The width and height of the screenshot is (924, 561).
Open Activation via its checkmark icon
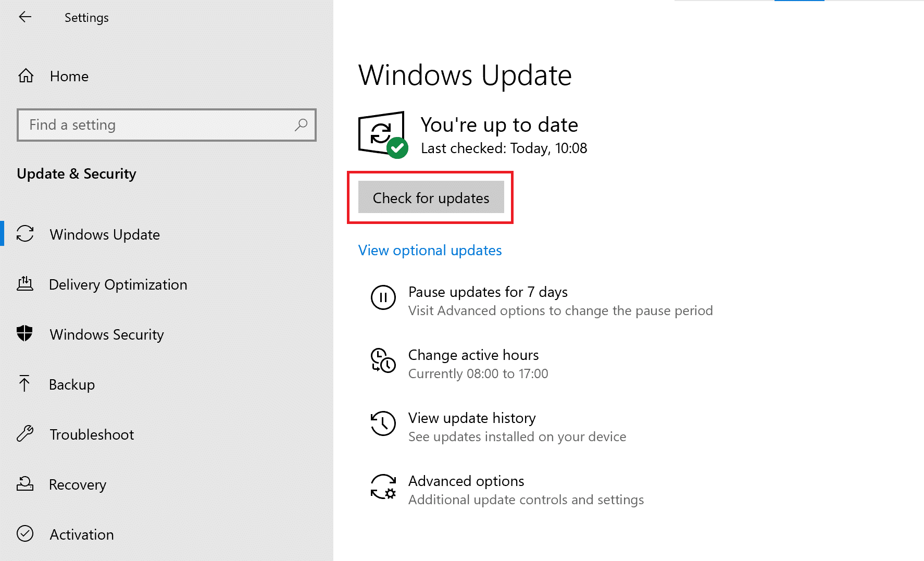point(25,534)
